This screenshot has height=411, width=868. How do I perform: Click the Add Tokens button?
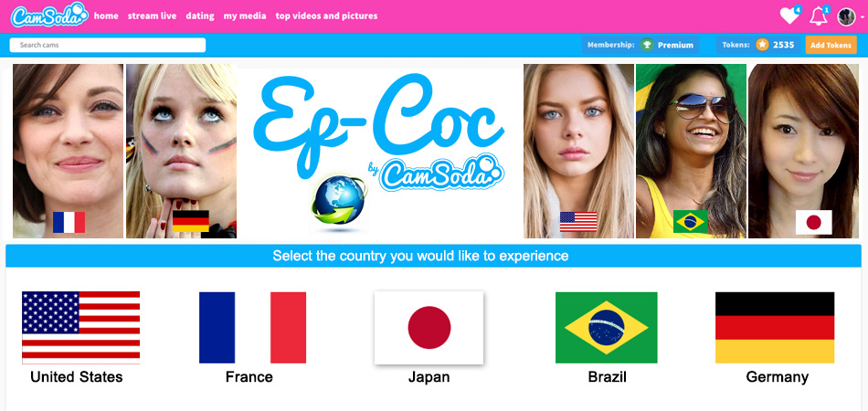[831, 45]
